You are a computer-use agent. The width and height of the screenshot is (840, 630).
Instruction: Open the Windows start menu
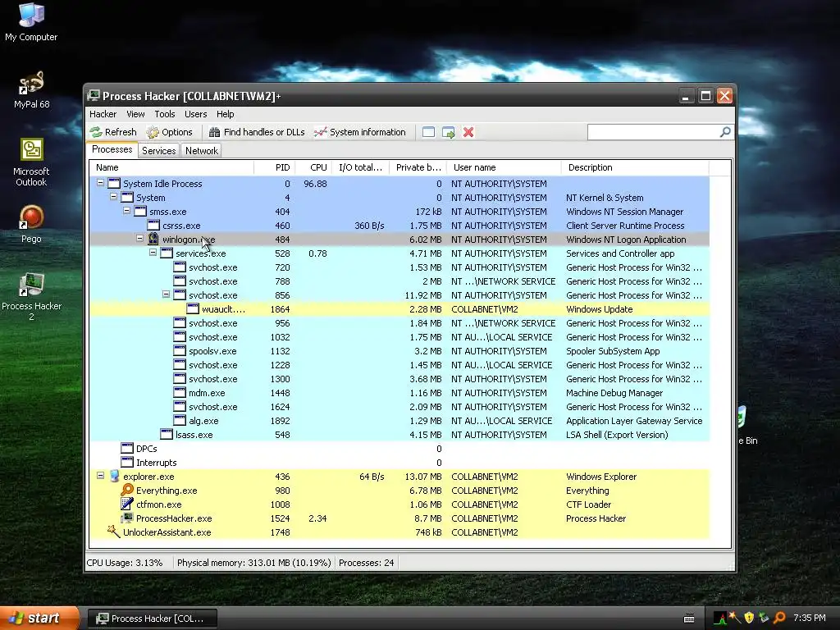tap(39, 619)
